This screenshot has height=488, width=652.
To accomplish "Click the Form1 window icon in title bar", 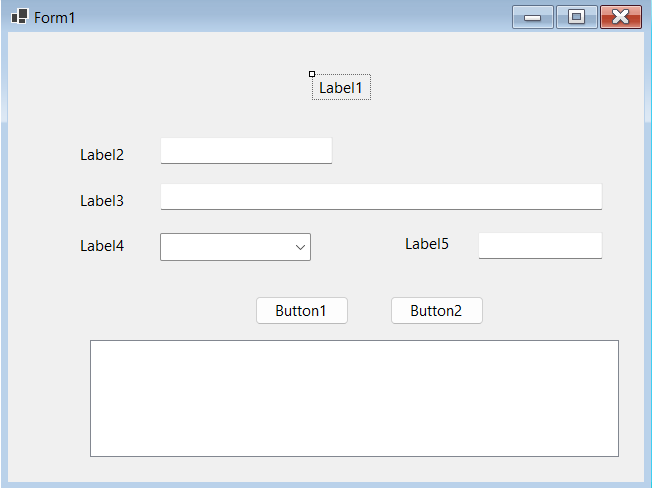I will pyautogui.click(x=19, y=17).
